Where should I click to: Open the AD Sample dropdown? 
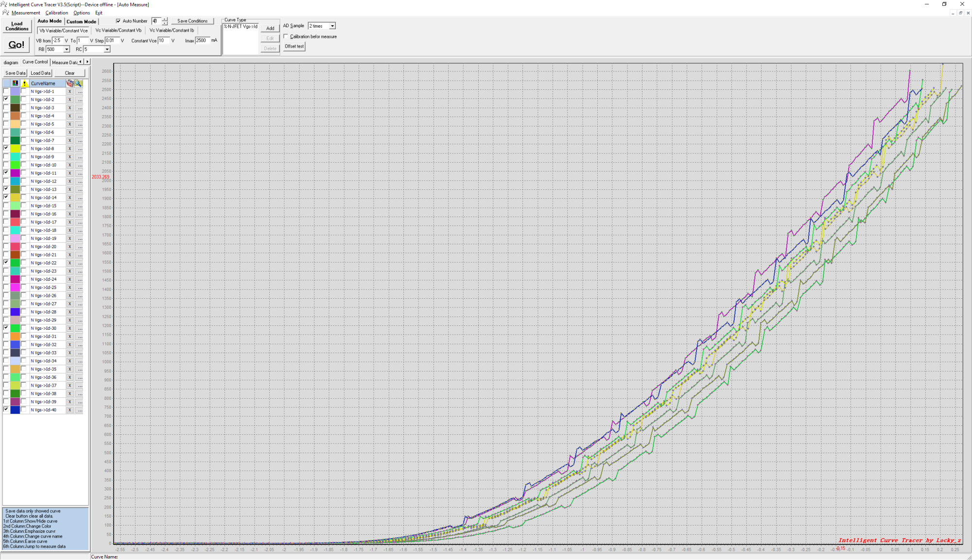click(x=332, y=26)
